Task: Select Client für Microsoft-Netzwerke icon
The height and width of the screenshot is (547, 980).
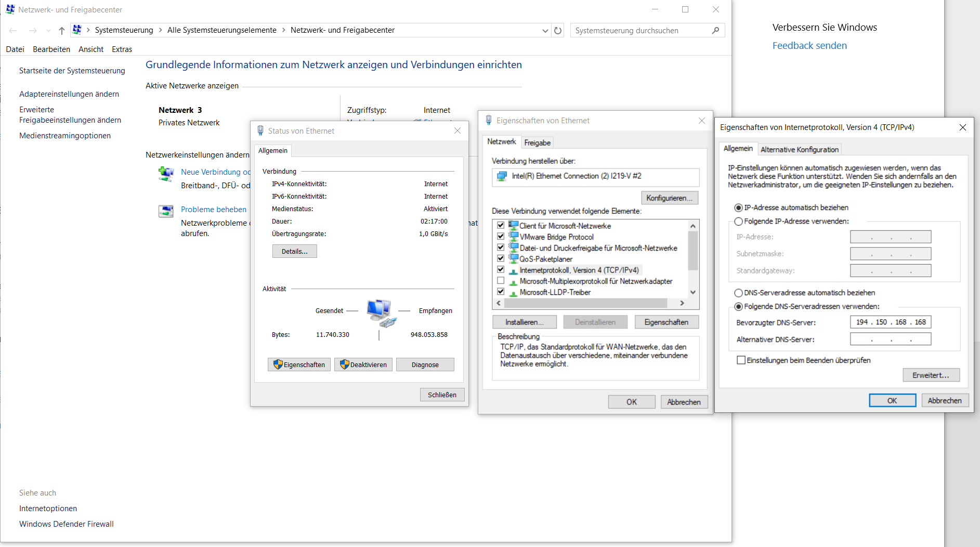Action: [513, 226]
